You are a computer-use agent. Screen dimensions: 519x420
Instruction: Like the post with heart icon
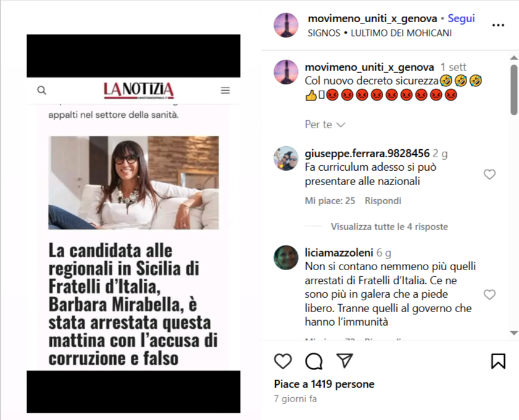coord(283,361)
